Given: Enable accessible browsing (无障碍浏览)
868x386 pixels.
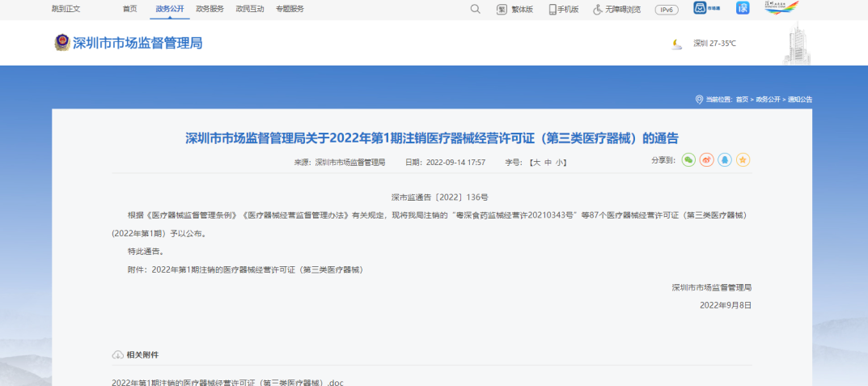Looking at the screenshot, I should [616, 9].
